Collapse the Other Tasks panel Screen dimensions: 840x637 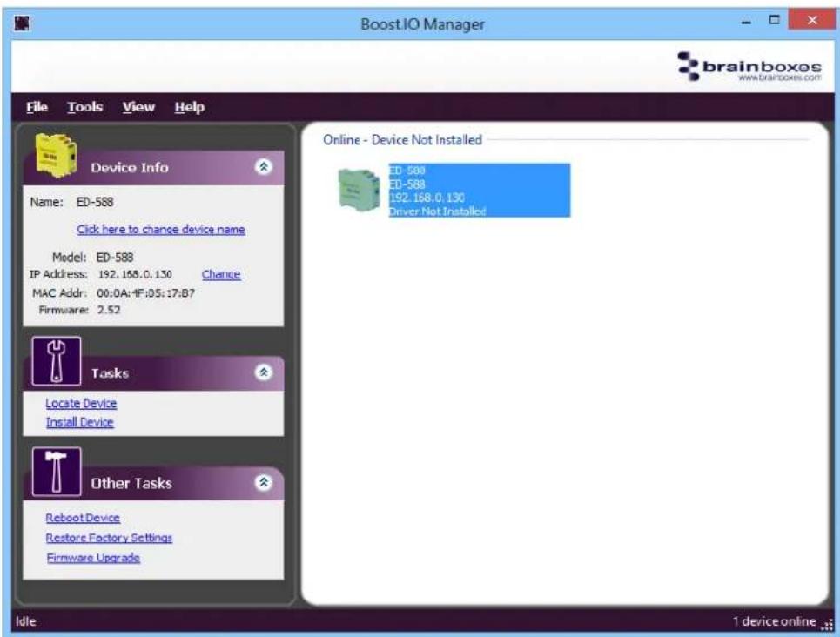pos(263,483)
